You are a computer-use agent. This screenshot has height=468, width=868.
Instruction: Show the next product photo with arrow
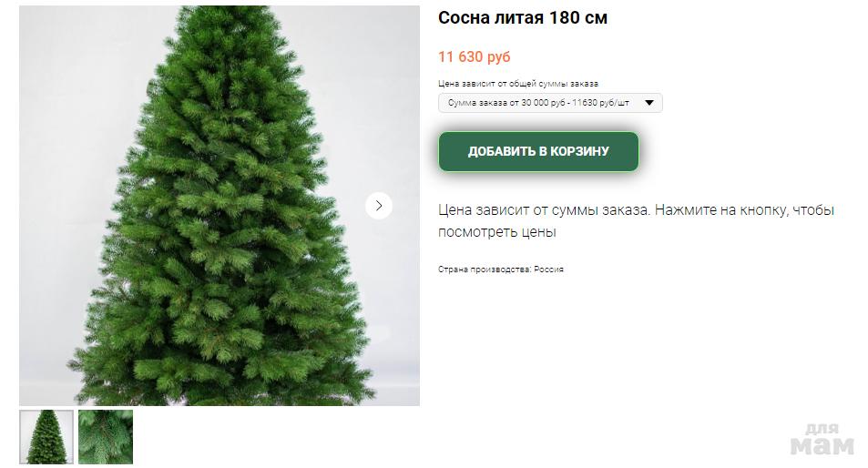coord(379,206)
